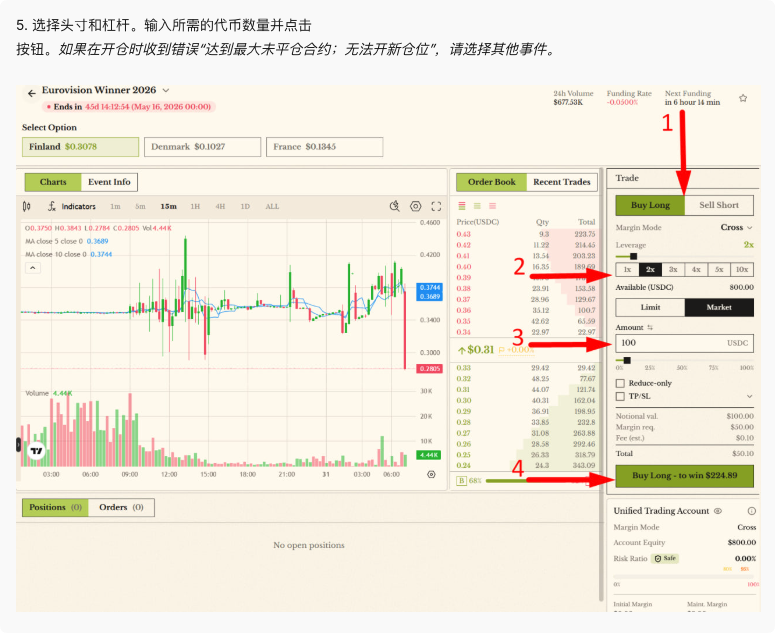Click the Amount input field
775x633 pixels.
pos(685,343)
